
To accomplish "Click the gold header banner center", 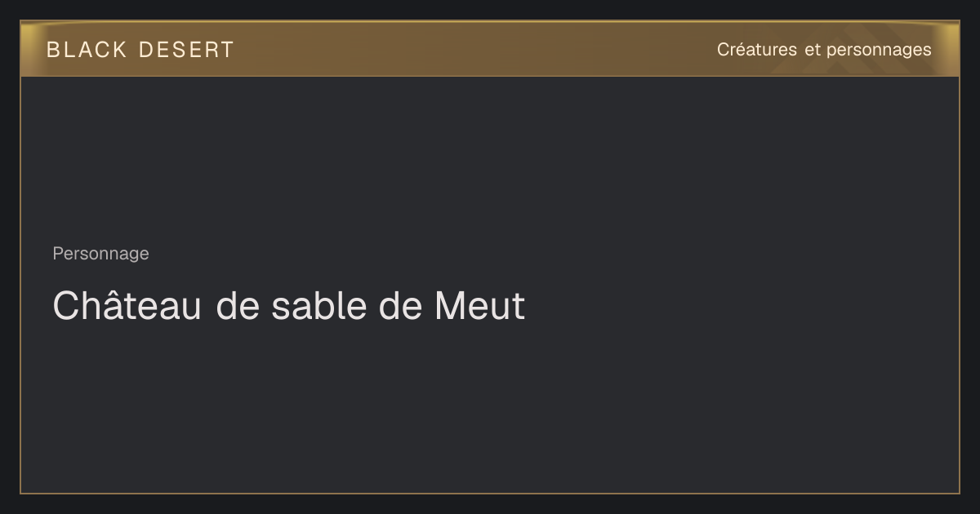I will [x=490, y=49].
